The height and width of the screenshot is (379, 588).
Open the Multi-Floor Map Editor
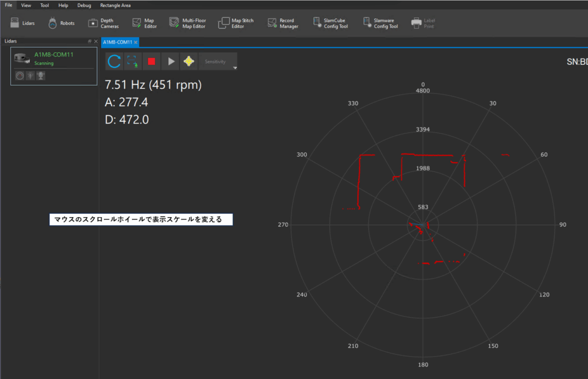tap(187, 23)
